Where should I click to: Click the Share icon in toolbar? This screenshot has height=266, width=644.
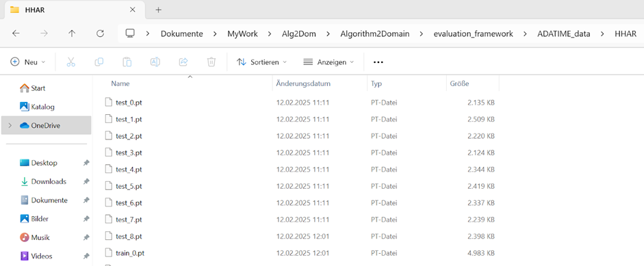pos(183,62)
